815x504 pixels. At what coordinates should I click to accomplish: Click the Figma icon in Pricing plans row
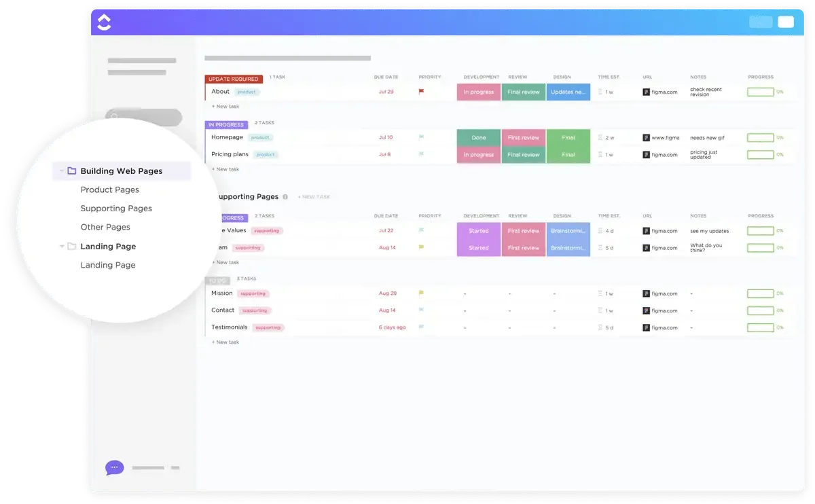[x=647, y=154]
